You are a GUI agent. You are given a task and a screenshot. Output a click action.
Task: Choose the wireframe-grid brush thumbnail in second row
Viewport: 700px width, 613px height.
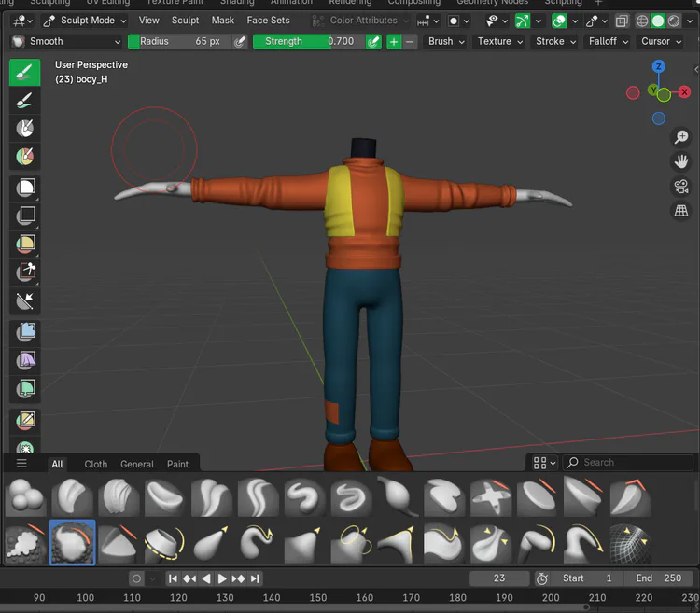point(630,543)
